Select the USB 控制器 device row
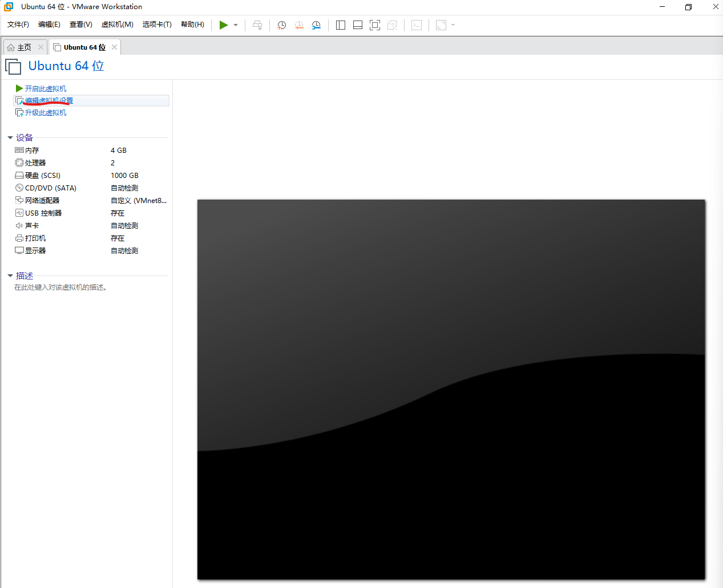Screen dimensions: 723x588 pyautogui.click(x=91, y=213)
